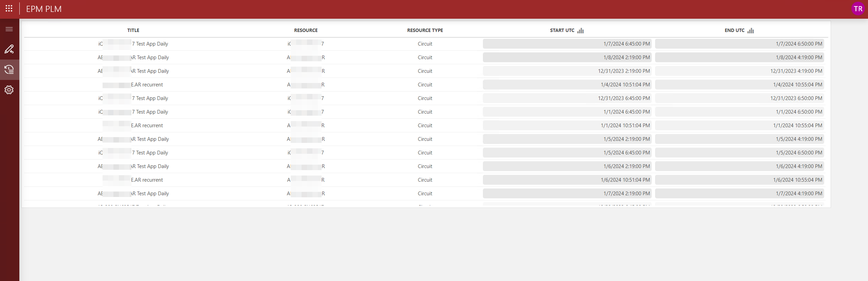Sort by the START UTC column header
The height and width of the screenshot is (281, 868).
pyautogui.click(x=562, y=30)
